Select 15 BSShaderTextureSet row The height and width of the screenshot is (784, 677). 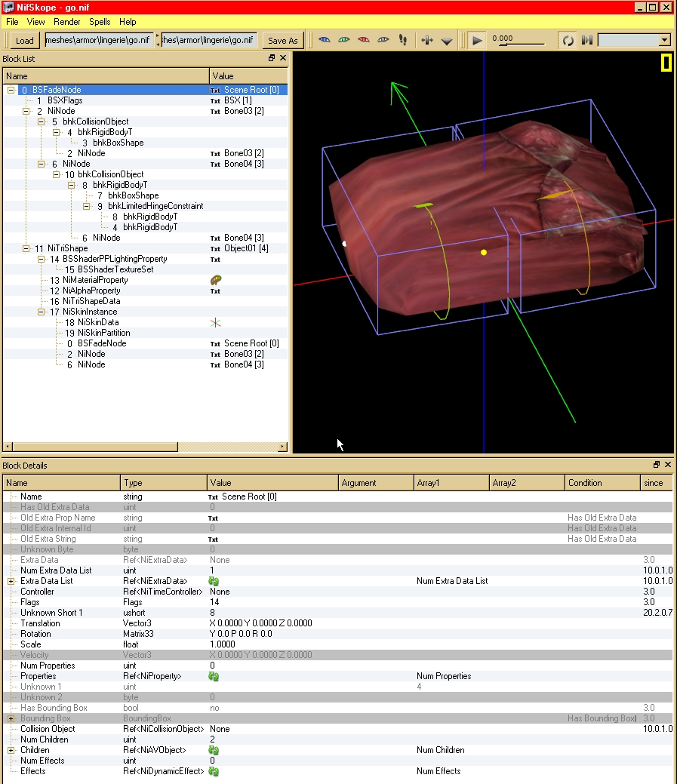click(145, 269)
